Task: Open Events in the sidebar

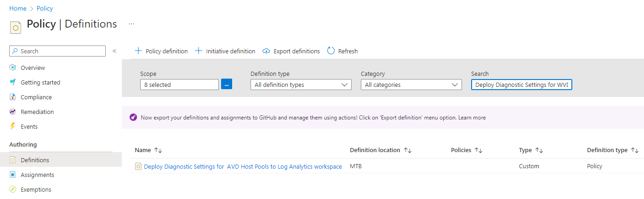Action: pos(29,126)
